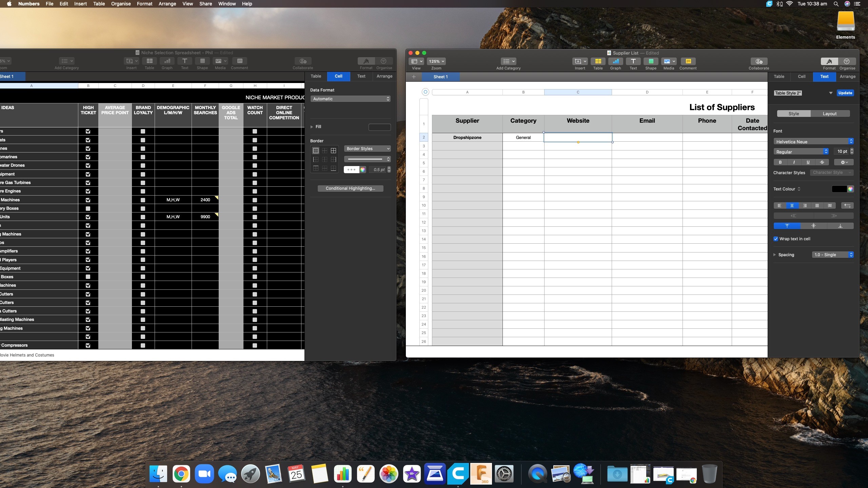Set center horizontal text alignment
The image size is (868, 488).
792,206
